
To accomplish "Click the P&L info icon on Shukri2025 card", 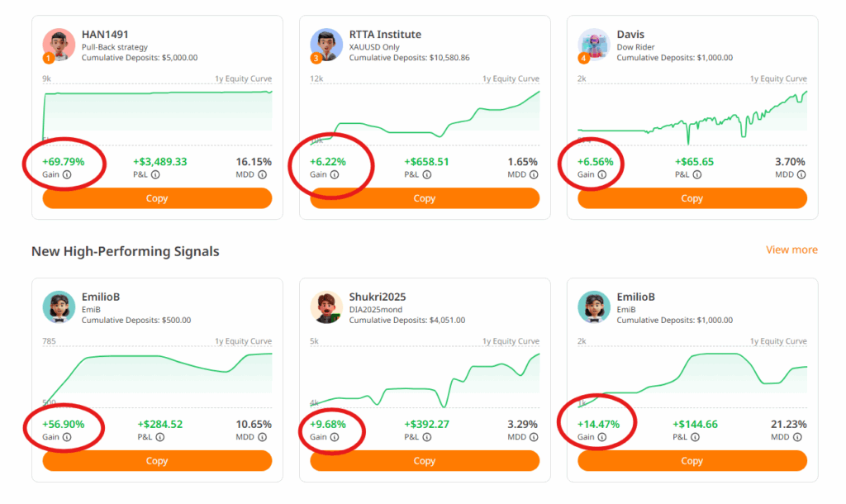I will coord(427,437).
